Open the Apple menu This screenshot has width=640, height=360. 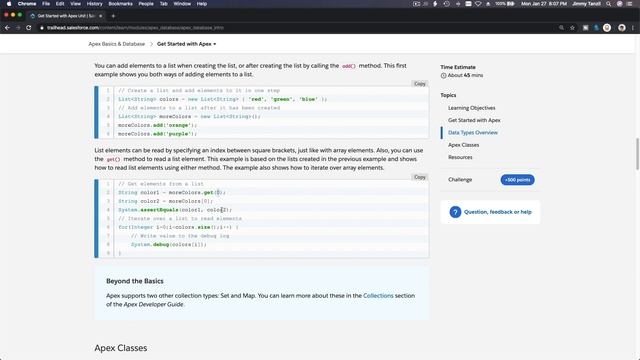click(9, 4)
